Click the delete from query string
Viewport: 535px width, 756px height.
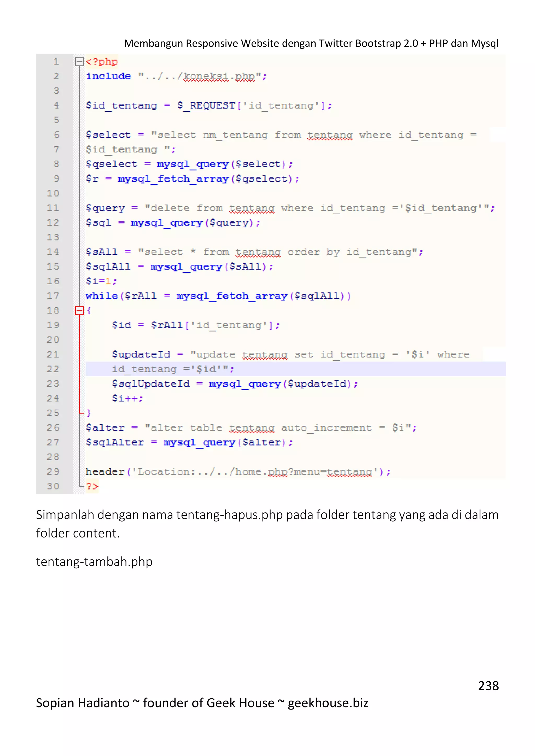317,208
